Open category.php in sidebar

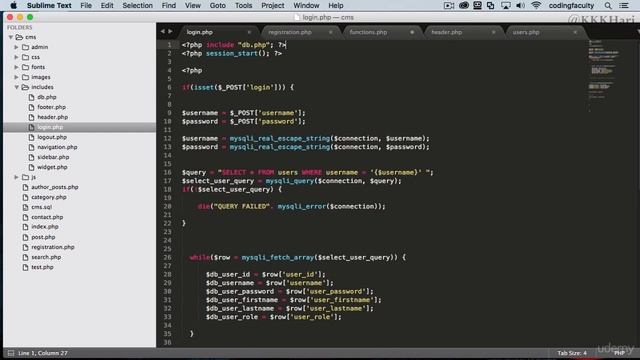(49, 197)
